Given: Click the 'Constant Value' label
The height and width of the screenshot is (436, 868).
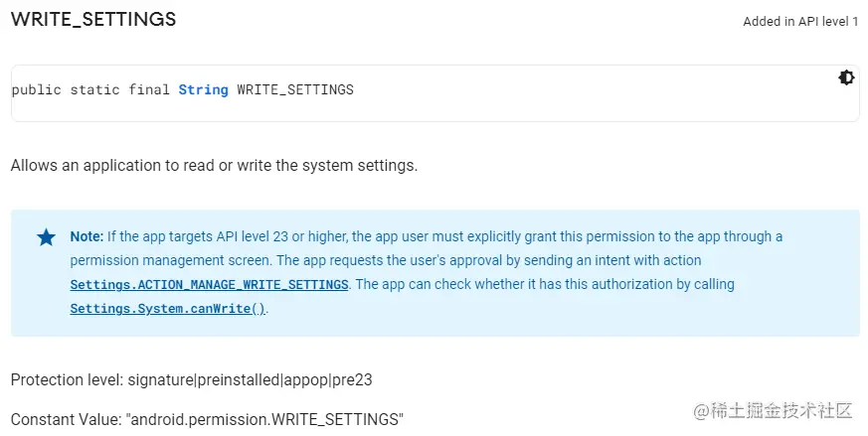Looking at the screenshot, I should pos(66,419).
